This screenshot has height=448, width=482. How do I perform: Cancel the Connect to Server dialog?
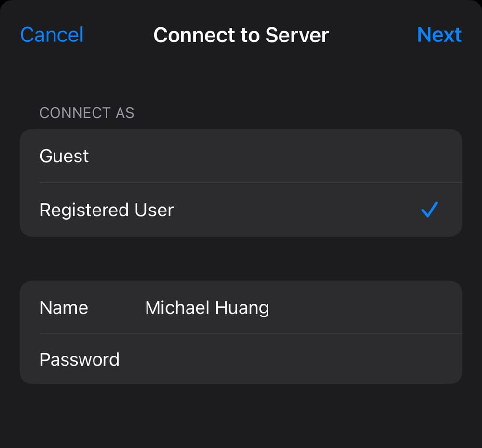[x=52, y=35]
